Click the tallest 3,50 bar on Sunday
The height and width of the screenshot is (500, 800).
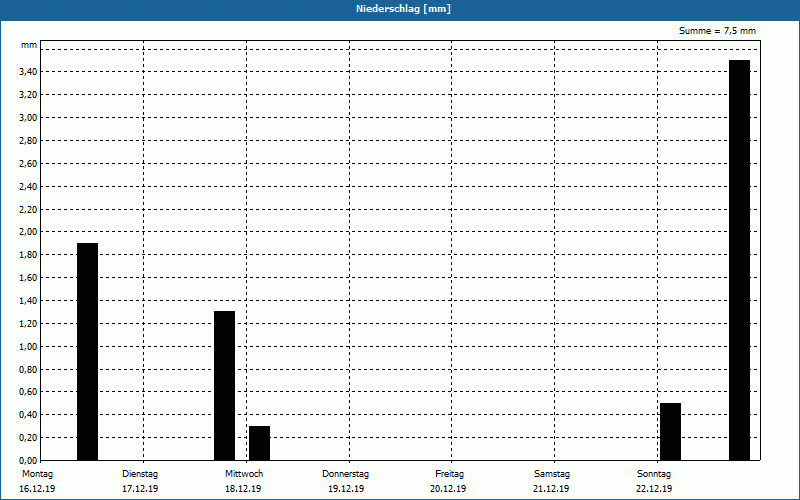coord(739,260)
